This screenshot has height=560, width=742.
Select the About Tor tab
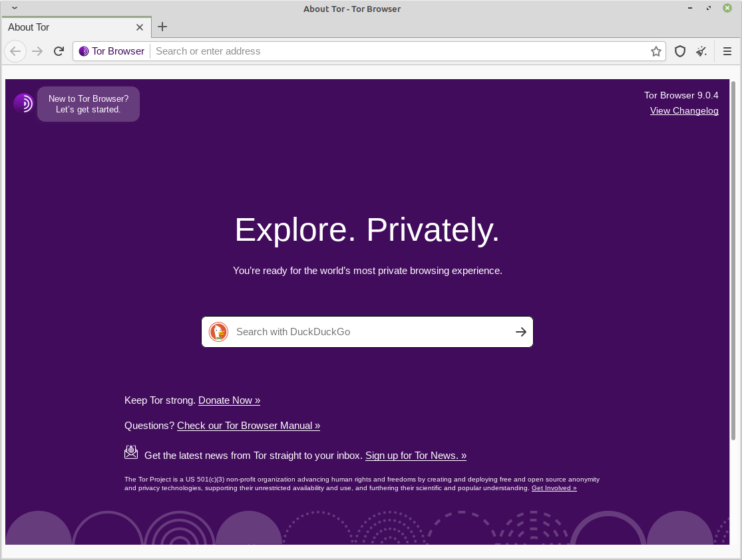point(76,27)
